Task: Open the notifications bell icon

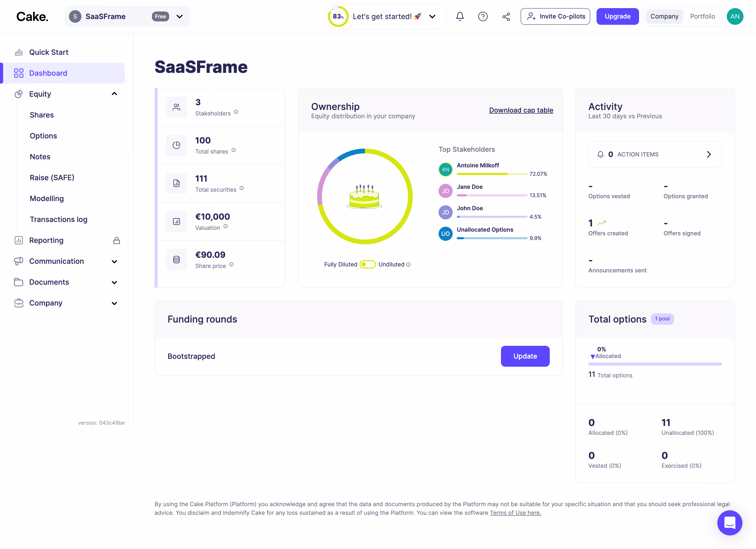Action: point(460,16)
